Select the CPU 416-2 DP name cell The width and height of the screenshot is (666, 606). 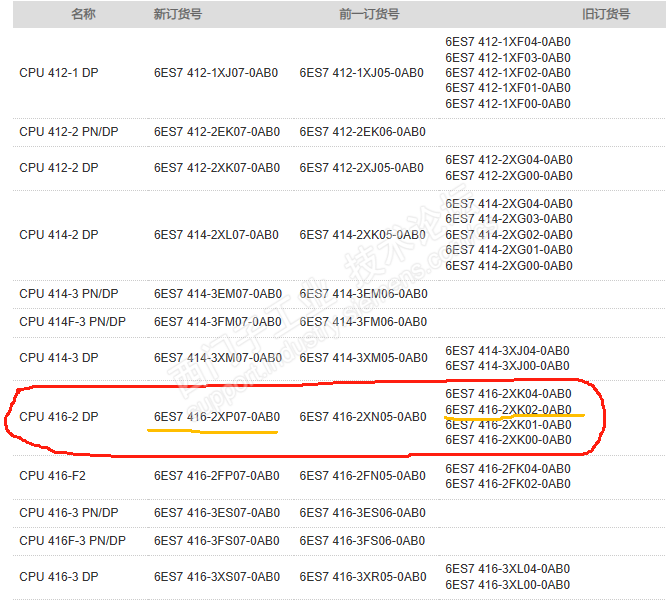(x=59, y=417)
